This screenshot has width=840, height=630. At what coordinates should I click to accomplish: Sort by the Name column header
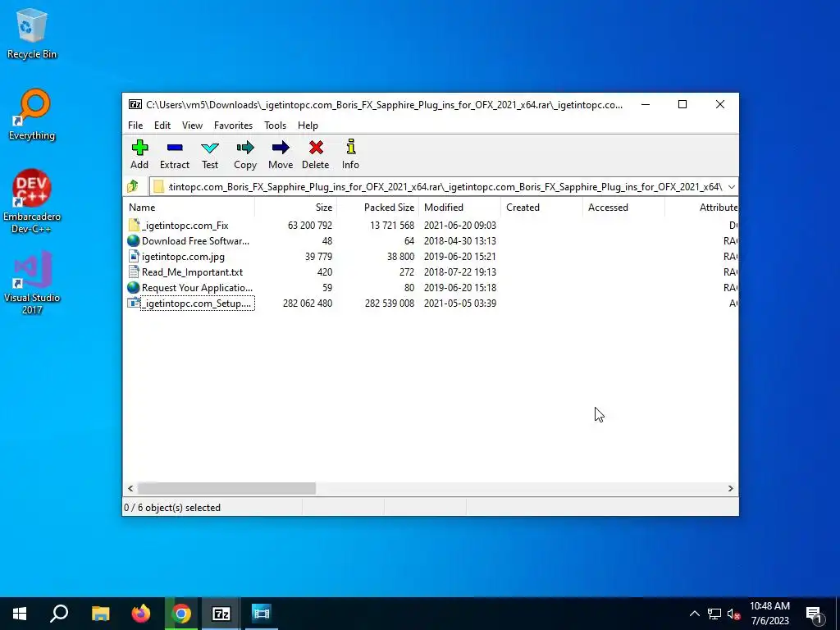189,208
